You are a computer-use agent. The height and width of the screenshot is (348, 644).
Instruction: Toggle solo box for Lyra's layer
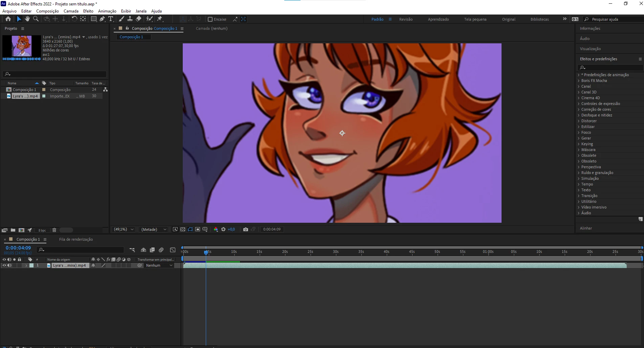click(x=15, y=265)
